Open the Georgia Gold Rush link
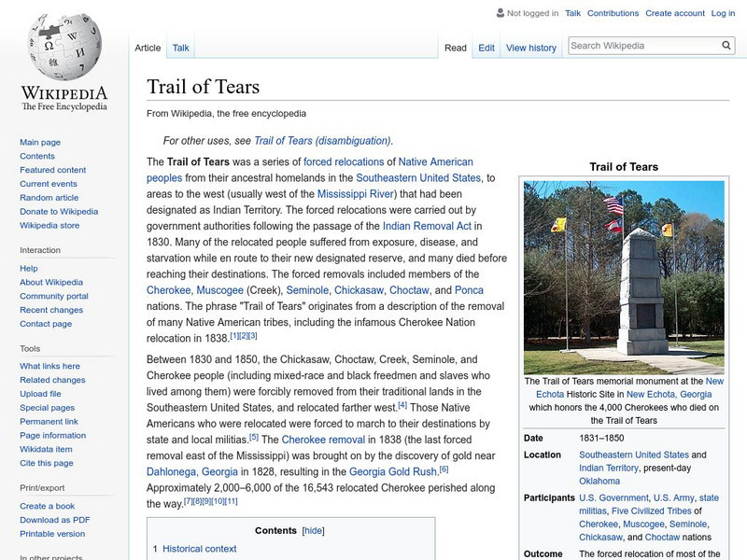This screenshot has height=560, width=747. pos(393,471)
